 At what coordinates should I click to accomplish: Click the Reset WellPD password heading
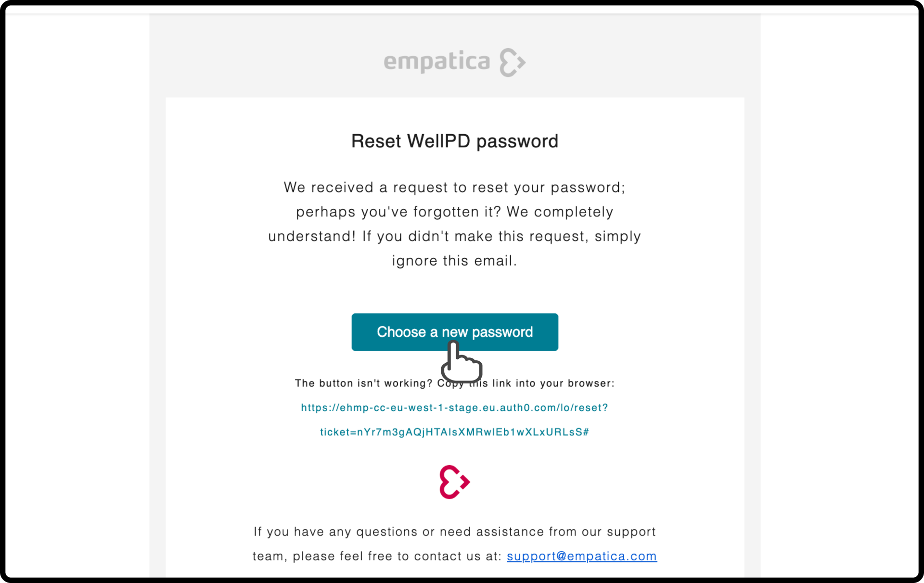[x=455, y=141]
